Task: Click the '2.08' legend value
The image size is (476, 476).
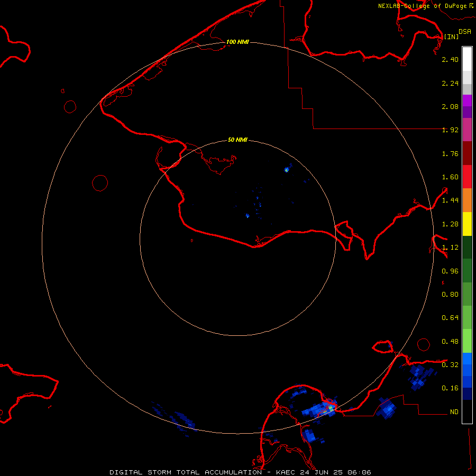Action: (450, 106)
